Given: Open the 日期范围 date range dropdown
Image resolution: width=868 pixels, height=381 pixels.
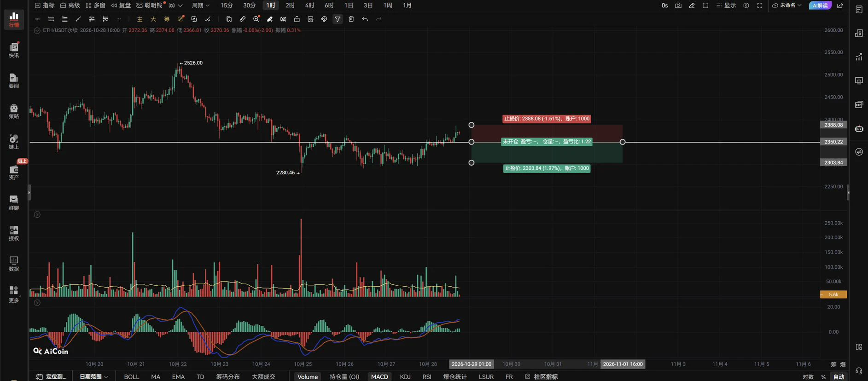Looking at the screenshot, I should 94,376.
